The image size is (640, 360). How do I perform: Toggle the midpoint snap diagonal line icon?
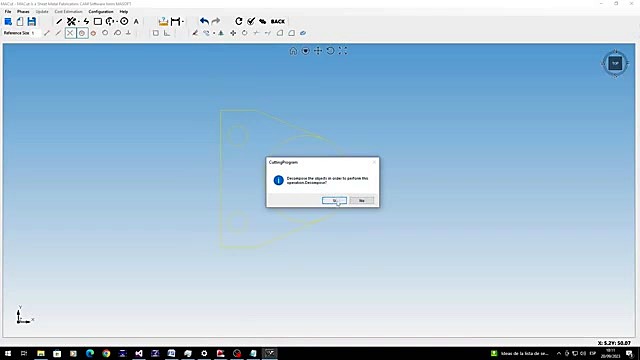pyautogui.click(x=58, y=33)
